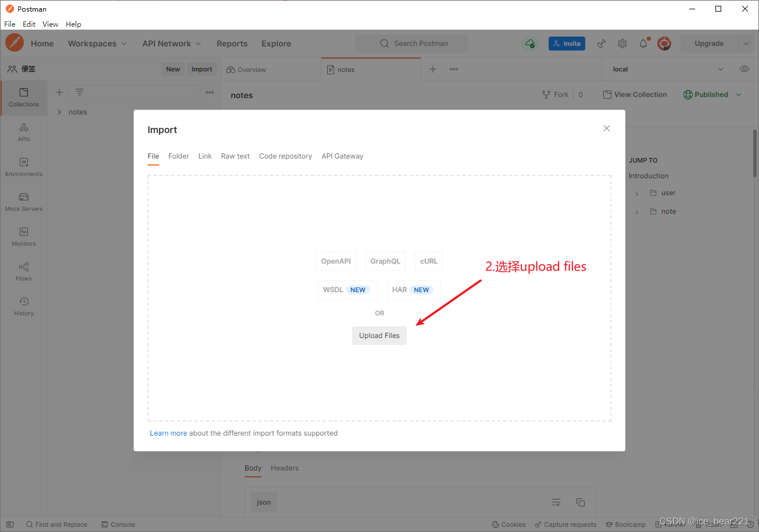
Task: Click the Learn more link
Action: 169,433
